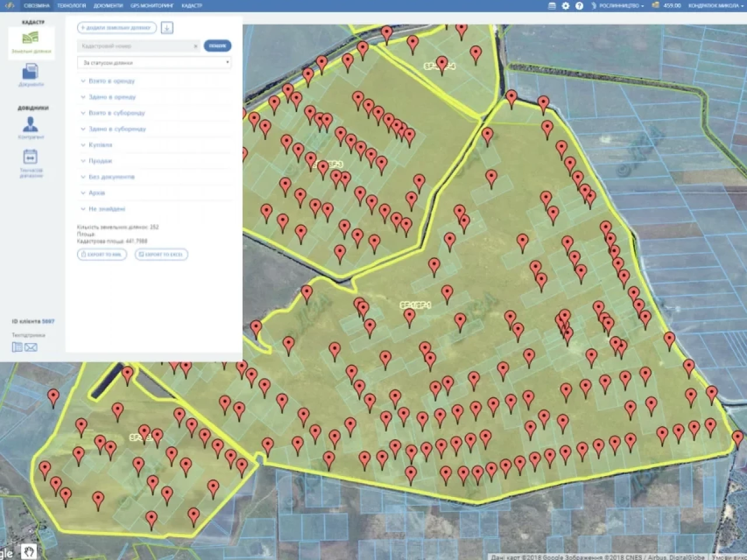
Task: Click the Google Street View pegman icon
Action: pyautogui.click(x=29, y=551)
